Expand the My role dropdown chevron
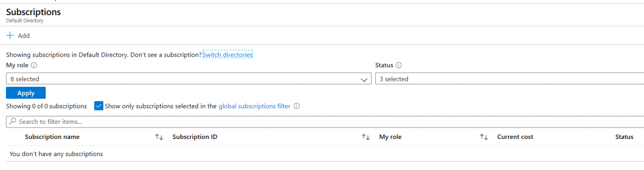The width and height of the screenshot is (644, 170). (x=364, y=79)
